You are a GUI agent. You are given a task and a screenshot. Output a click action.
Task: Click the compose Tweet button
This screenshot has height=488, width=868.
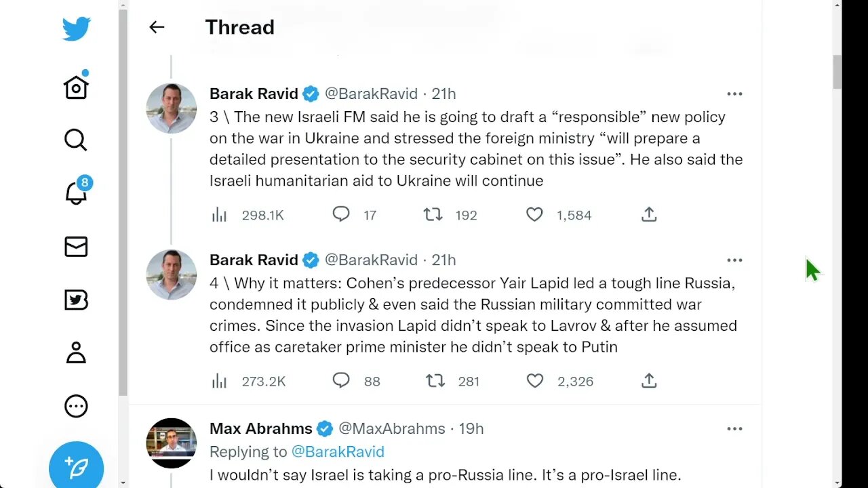coord(76,466)
